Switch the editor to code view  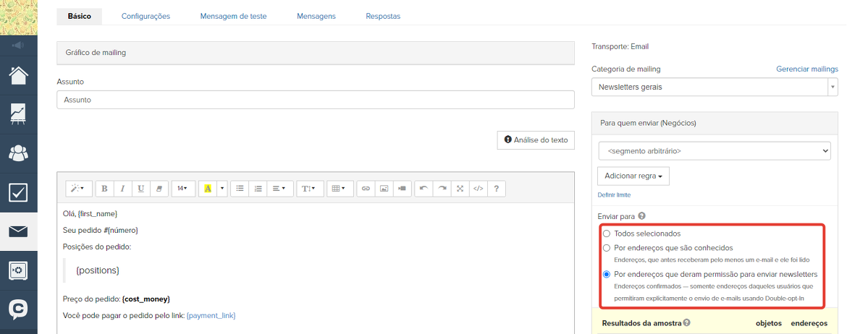pyautogui.click(x=478, y=189)
